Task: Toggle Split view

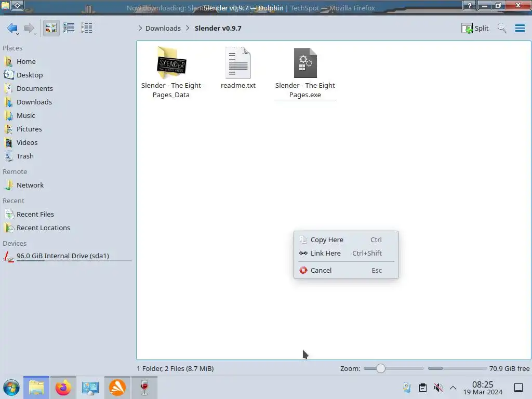Action: (x=475, y=28)
